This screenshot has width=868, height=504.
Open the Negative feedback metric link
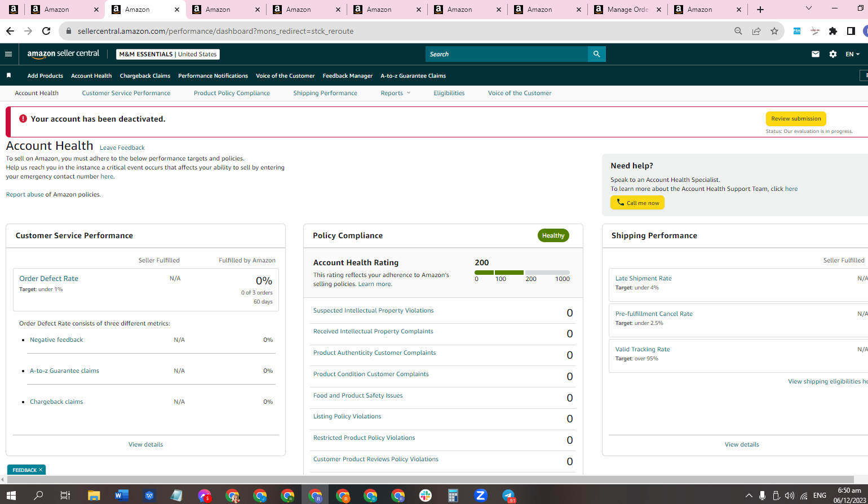(x=56, y=340)
